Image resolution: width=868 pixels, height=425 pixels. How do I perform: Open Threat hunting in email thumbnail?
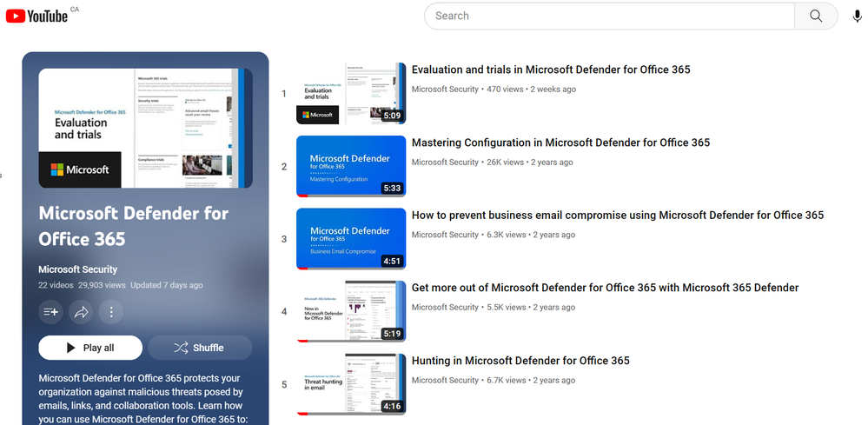click(x=351, y=385)
